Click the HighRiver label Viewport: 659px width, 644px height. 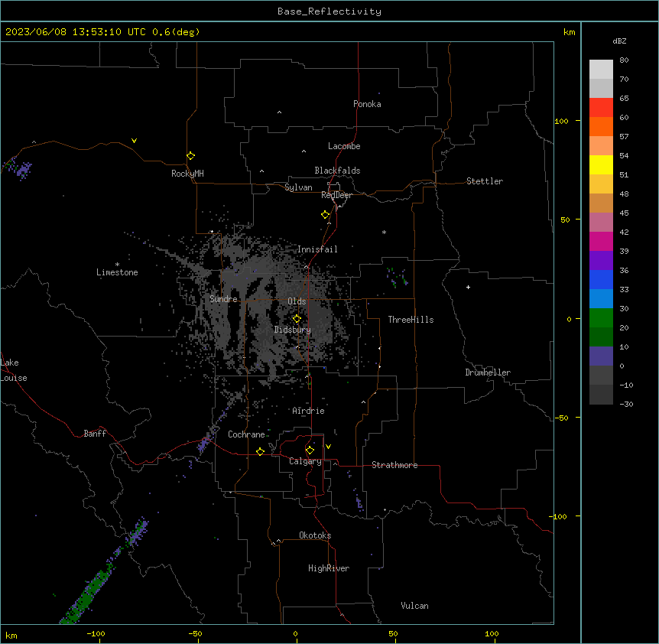[x=329, y=568]
